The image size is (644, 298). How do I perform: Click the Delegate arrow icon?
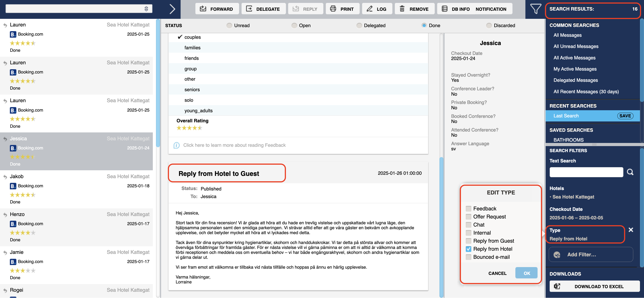(249, 9)
